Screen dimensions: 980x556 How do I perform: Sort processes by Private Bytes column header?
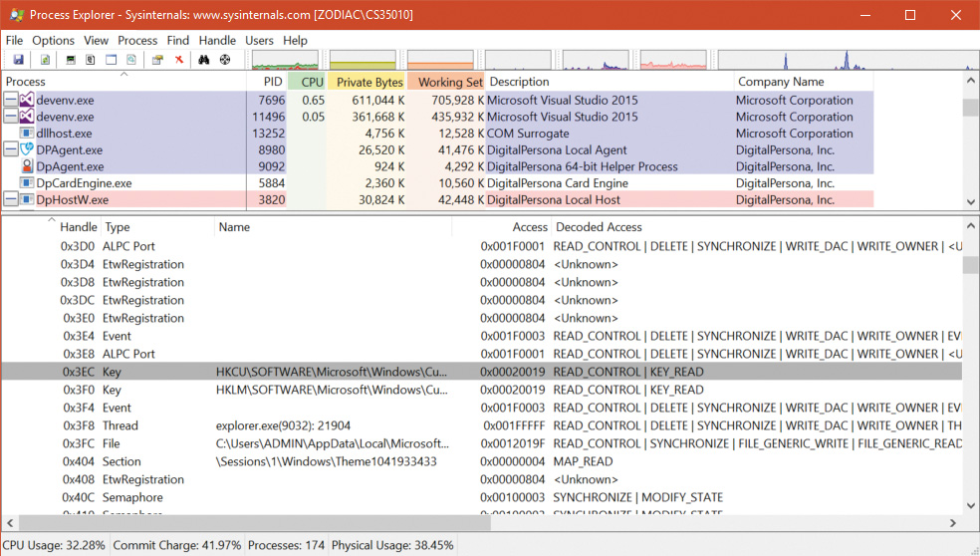368,82
